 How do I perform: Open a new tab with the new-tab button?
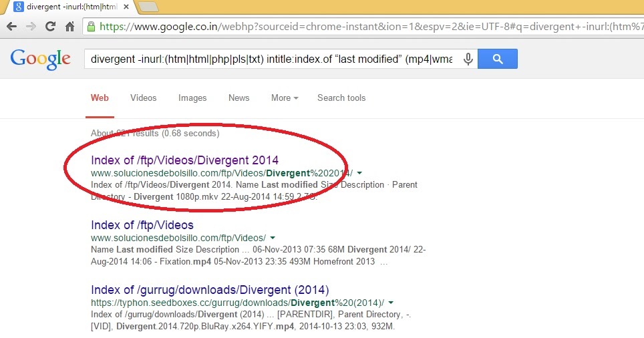tap(148, 7)
